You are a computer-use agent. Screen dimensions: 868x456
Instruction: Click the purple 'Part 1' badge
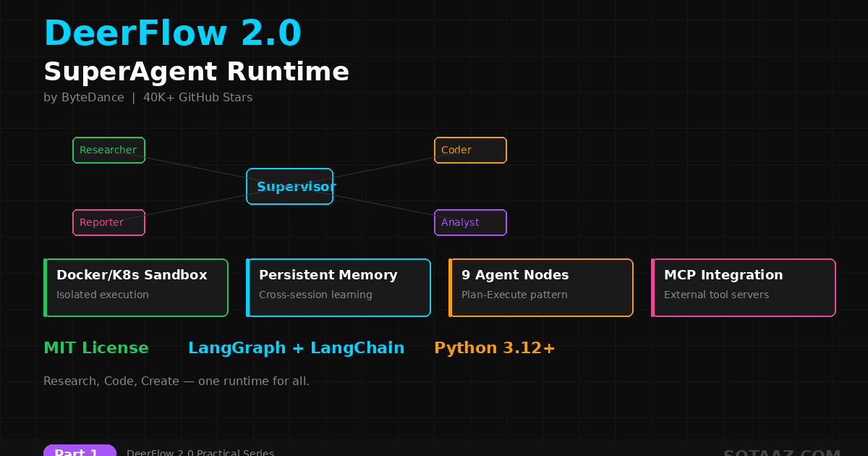coord(80,451)
